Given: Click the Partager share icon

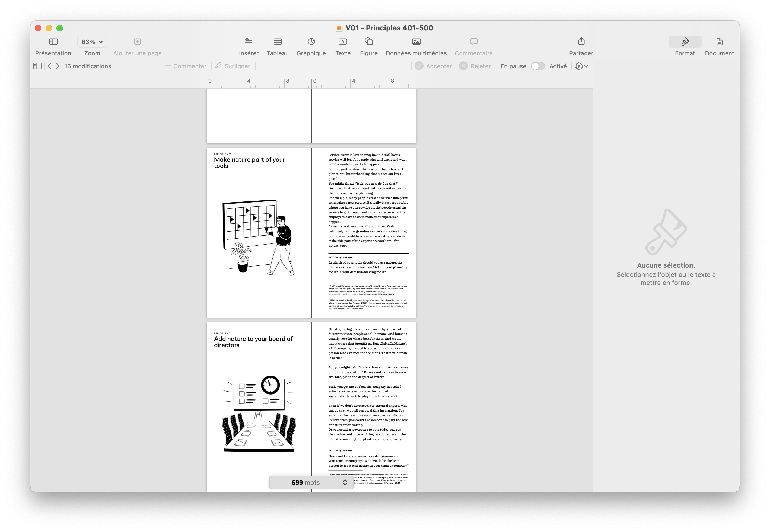Looking at the screenshot, I should (x=581, y=42).
